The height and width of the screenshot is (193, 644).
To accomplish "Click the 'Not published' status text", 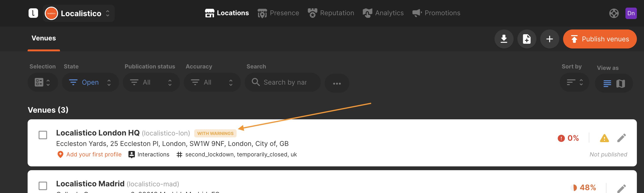I will 608,154.
